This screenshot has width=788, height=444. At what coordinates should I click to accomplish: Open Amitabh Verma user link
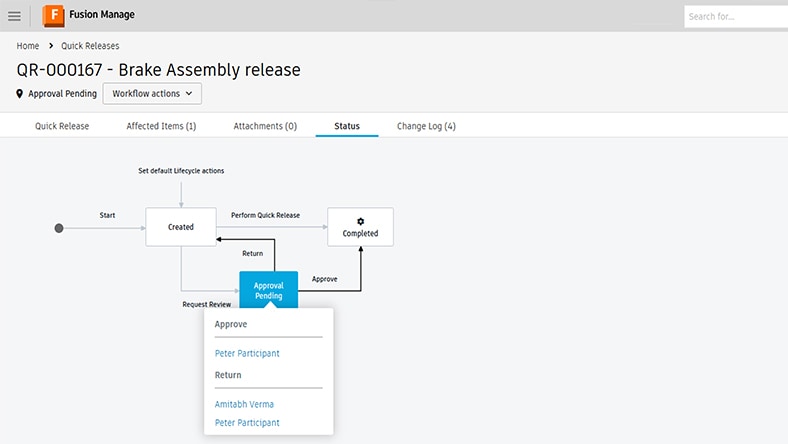(244, 404)
